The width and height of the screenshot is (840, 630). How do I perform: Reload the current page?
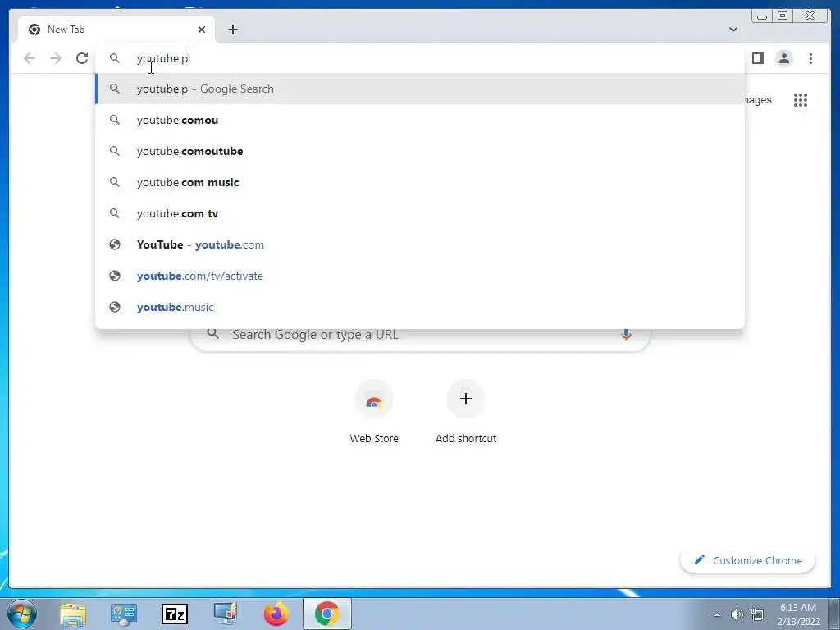82,58
